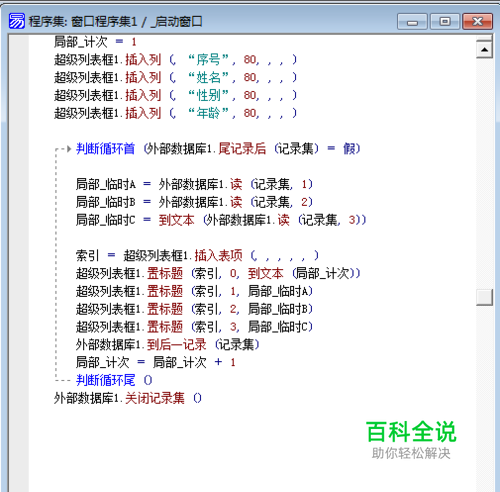Click the 局部_临时B assignment line
This screenshot has height=492, width=500.
[194, 202]
